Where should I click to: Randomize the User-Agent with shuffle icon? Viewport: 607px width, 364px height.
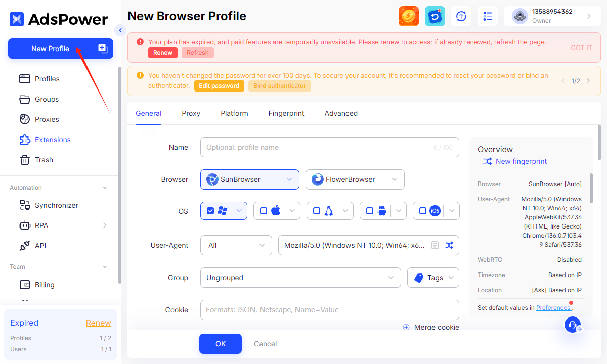(x=449, y=245)
